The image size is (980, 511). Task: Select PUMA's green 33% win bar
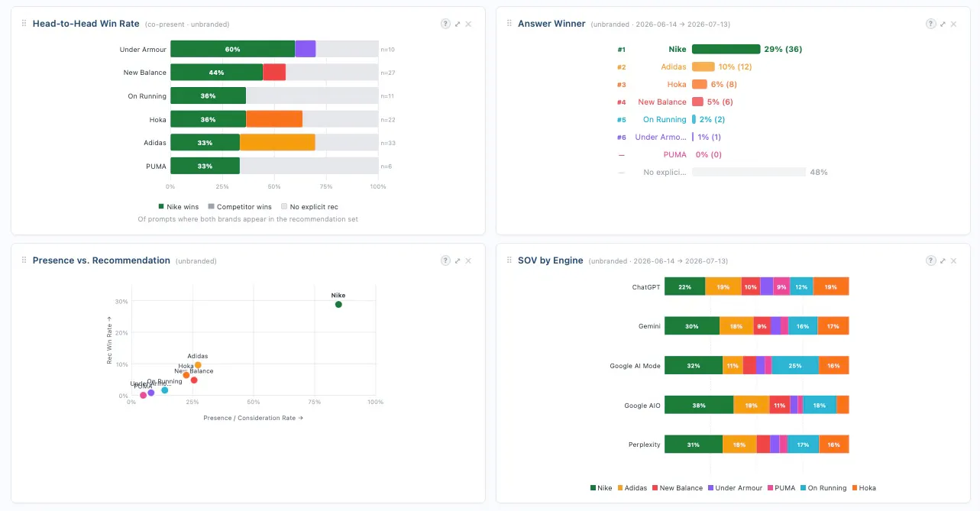point(205,166)
